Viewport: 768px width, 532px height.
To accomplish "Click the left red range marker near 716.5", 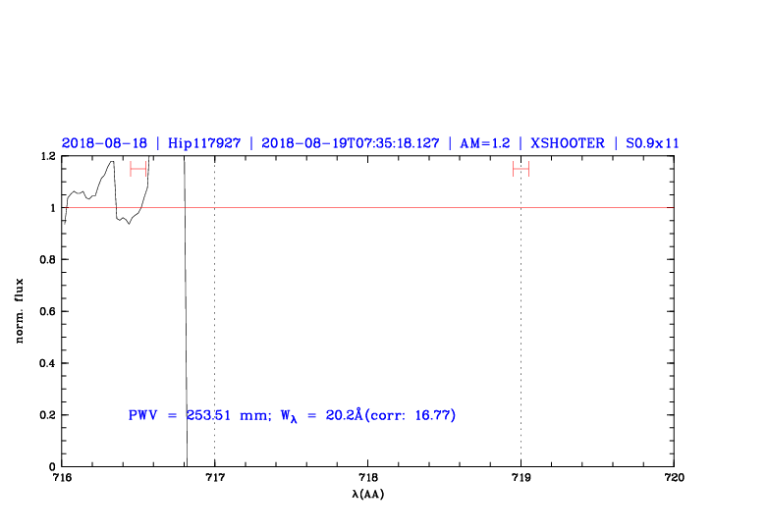I will coord(138,169).
